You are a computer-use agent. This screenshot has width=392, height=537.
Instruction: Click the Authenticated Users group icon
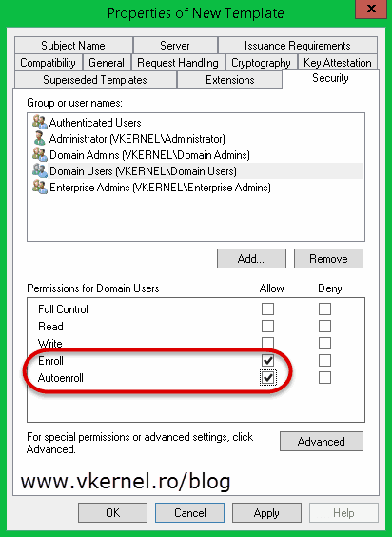click(x=40, y=122)
